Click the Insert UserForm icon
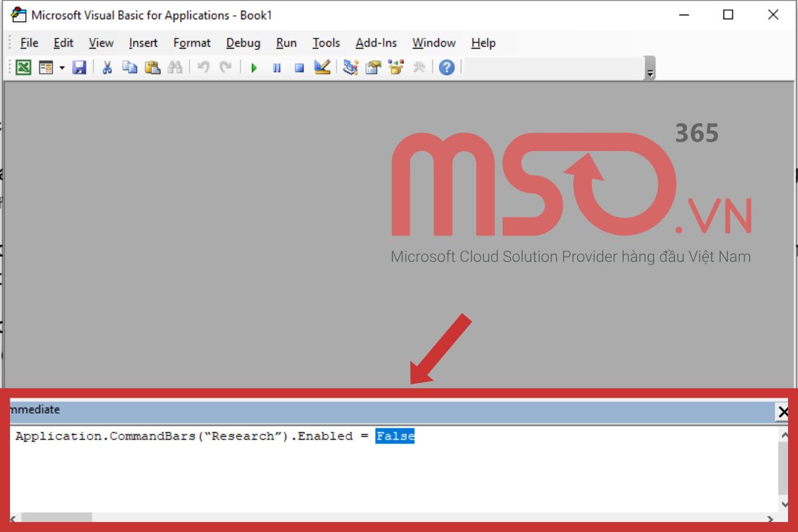The image size is (798, 532). point(46,67)
